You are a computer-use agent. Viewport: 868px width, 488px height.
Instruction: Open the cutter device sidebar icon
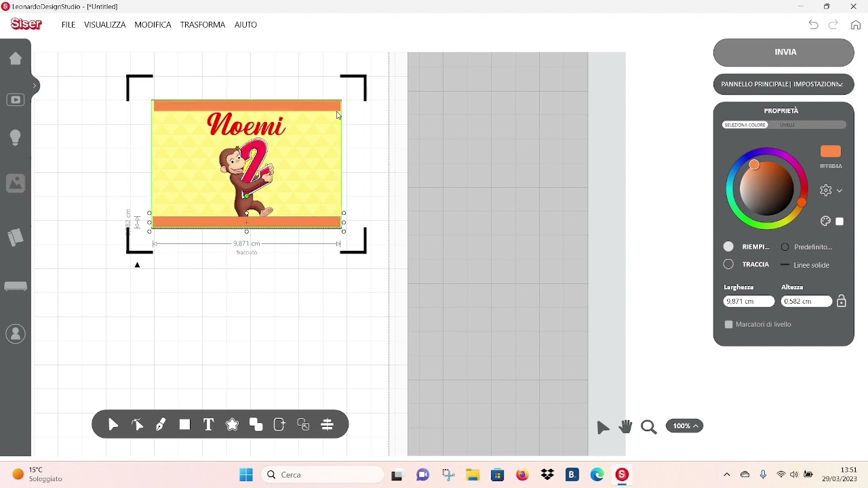[16, 286]
